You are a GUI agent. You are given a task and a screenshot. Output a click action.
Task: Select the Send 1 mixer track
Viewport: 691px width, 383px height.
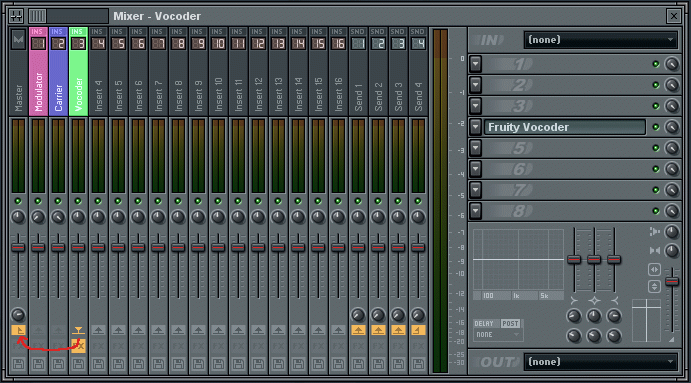click(358, 71)
